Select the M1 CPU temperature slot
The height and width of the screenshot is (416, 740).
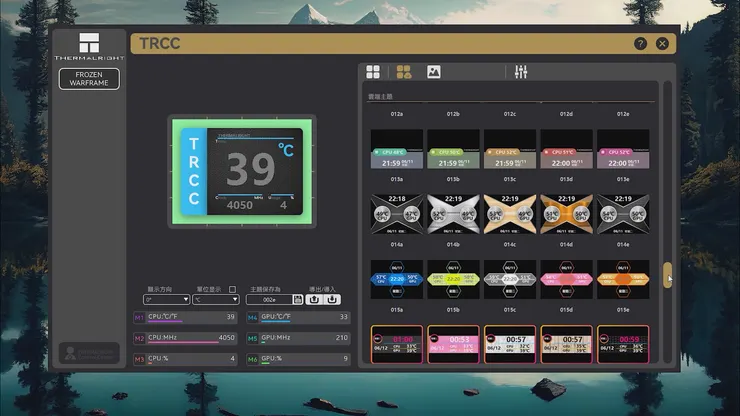pos(139,318)
